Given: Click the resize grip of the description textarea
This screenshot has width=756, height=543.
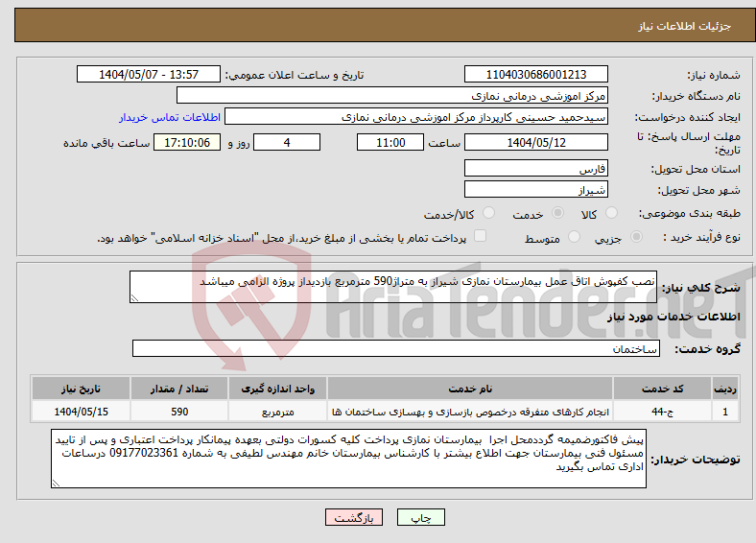Looking at the screenshot, I should coord(134,298).
